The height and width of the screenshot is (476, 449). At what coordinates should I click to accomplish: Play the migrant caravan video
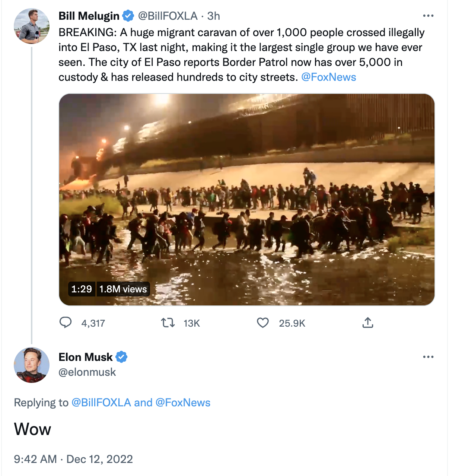coord(246,199)
